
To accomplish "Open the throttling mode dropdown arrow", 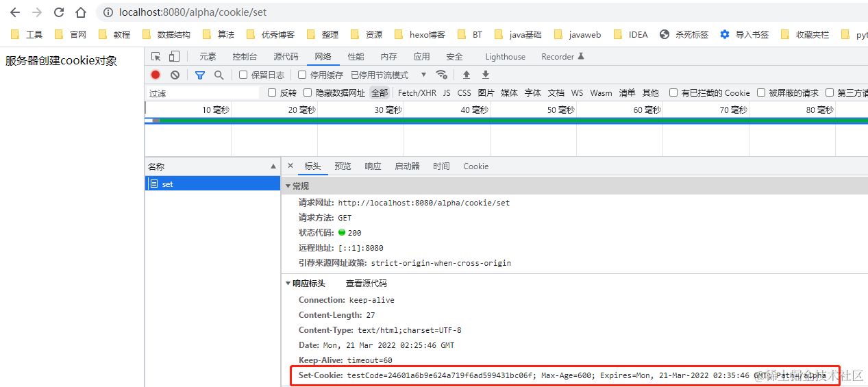I will click(423, 75).
